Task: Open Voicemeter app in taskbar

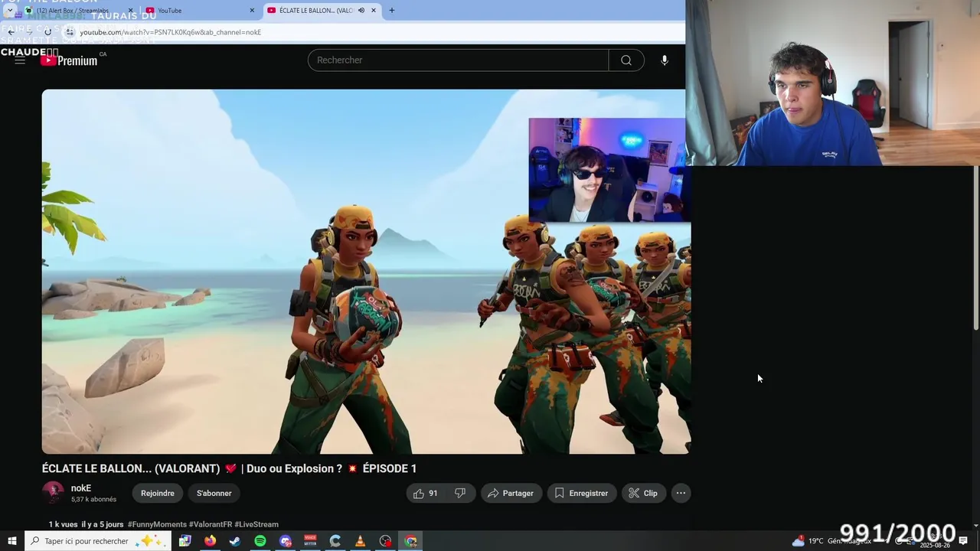Action: (x=310, y=541)
